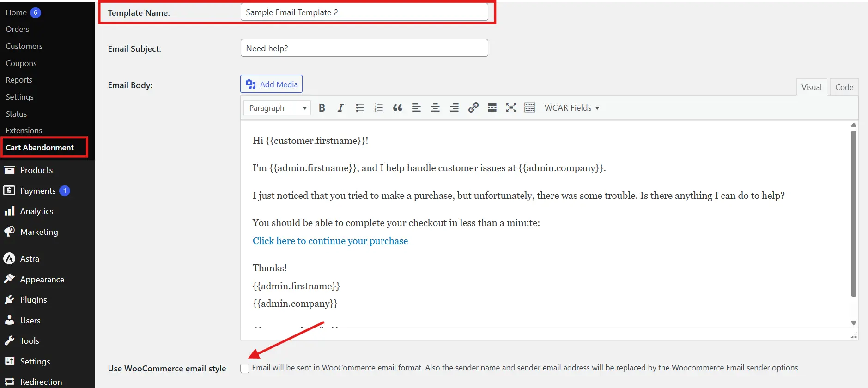Click the Users person icon
Viewport: 868px width, 388px height.
pos(9,320)
